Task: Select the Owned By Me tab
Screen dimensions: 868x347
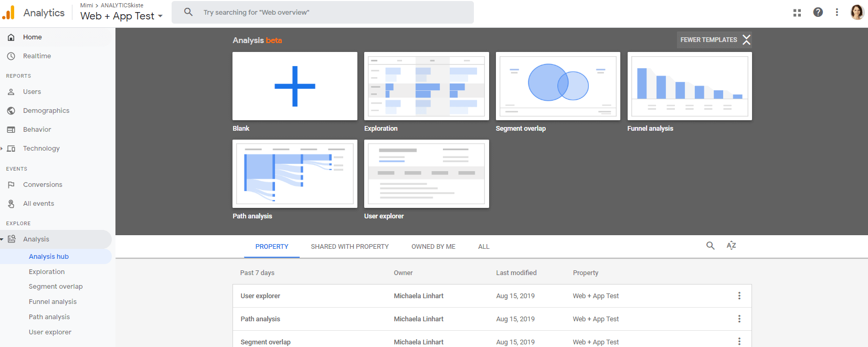Action: [x=433, y=247]
